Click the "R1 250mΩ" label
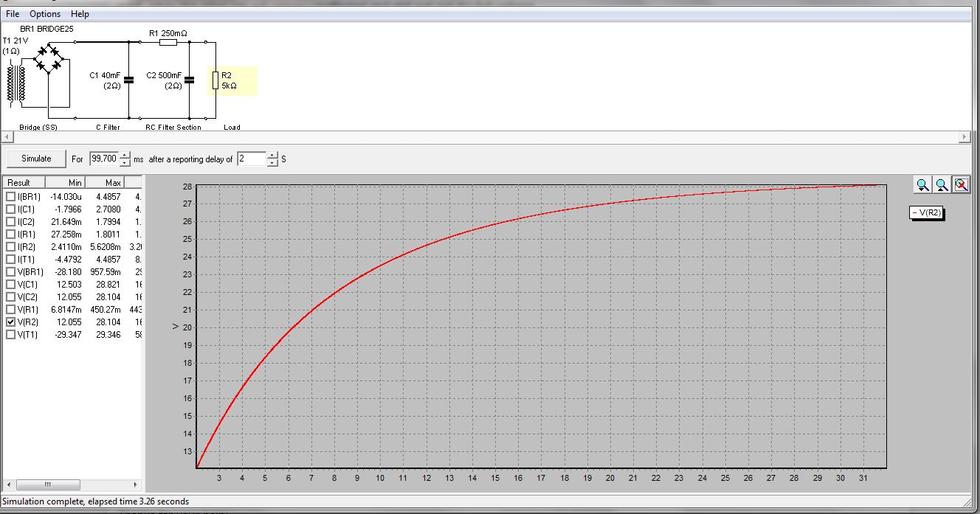The width and height of the screenshot is (980, 514). coord(168,33)
